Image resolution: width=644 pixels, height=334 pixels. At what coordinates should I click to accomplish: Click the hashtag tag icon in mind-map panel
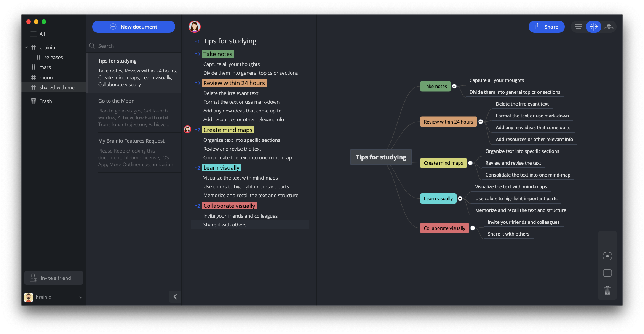607,239
